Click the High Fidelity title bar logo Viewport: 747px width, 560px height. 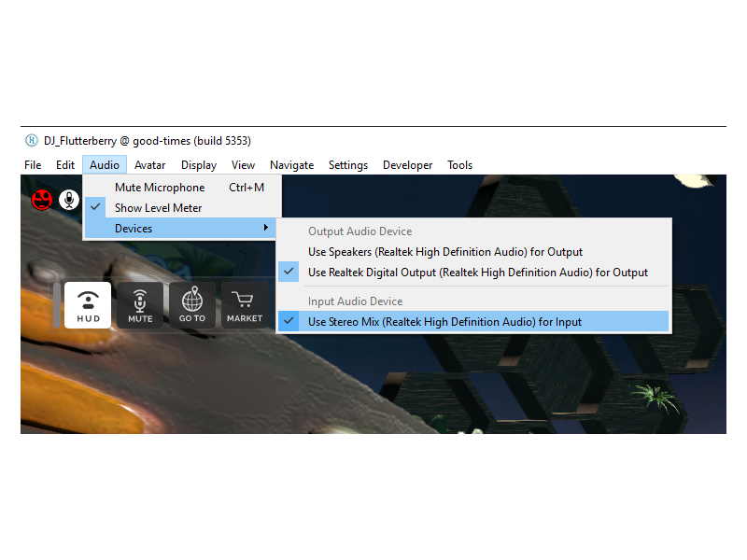pos(32,141)
